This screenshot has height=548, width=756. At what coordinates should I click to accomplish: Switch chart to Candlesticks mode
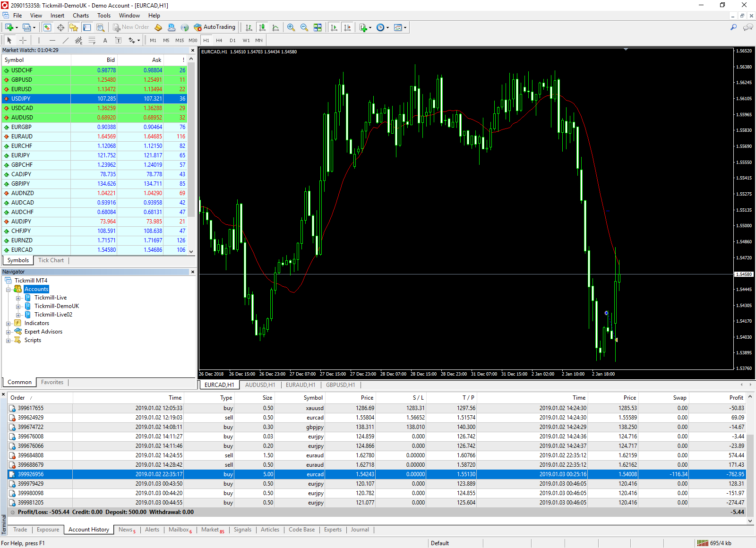pos(262,27)
